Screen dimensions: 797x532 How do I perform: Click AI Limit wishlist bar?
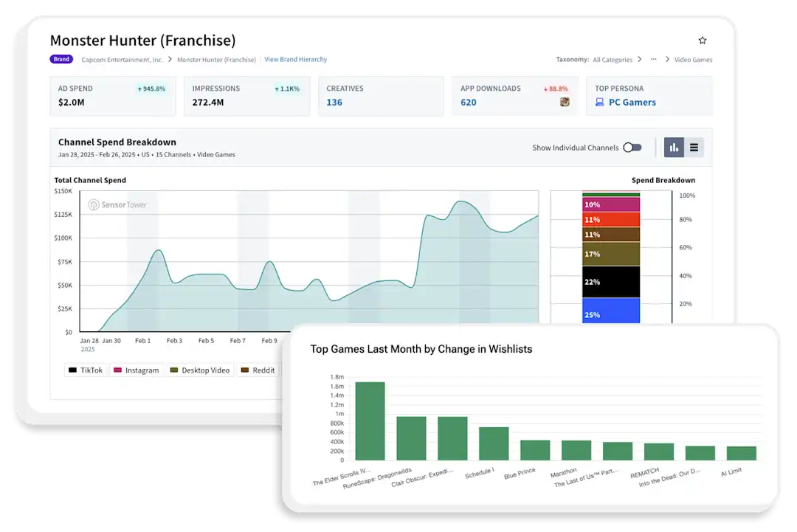pyautogui.click(x=742, y=453)
